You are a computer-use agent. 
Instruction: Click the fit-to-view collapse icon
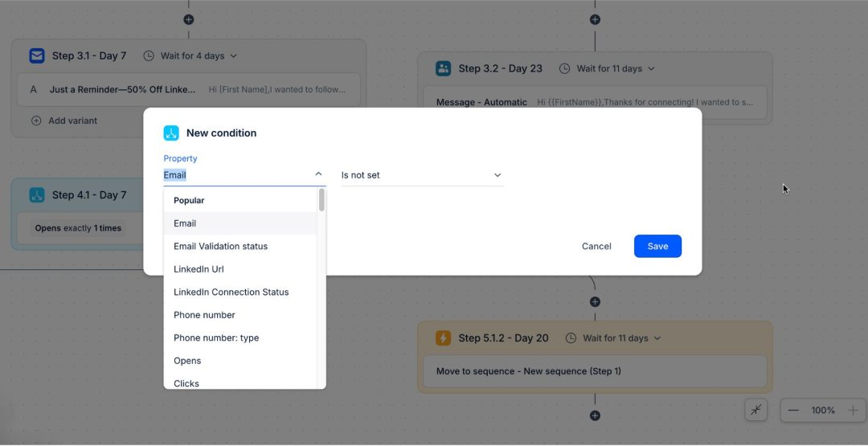tap(756, 410)
